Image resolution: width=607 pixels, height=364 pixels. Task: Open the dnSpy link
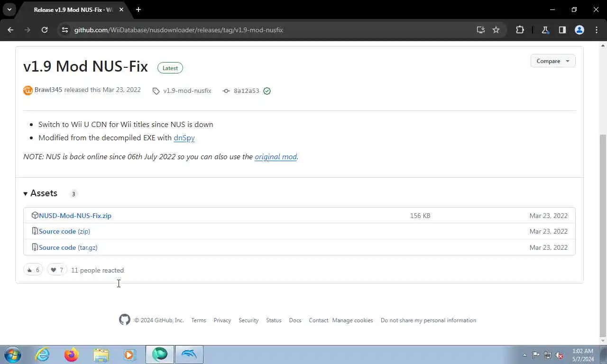click(x=184, y=138)
